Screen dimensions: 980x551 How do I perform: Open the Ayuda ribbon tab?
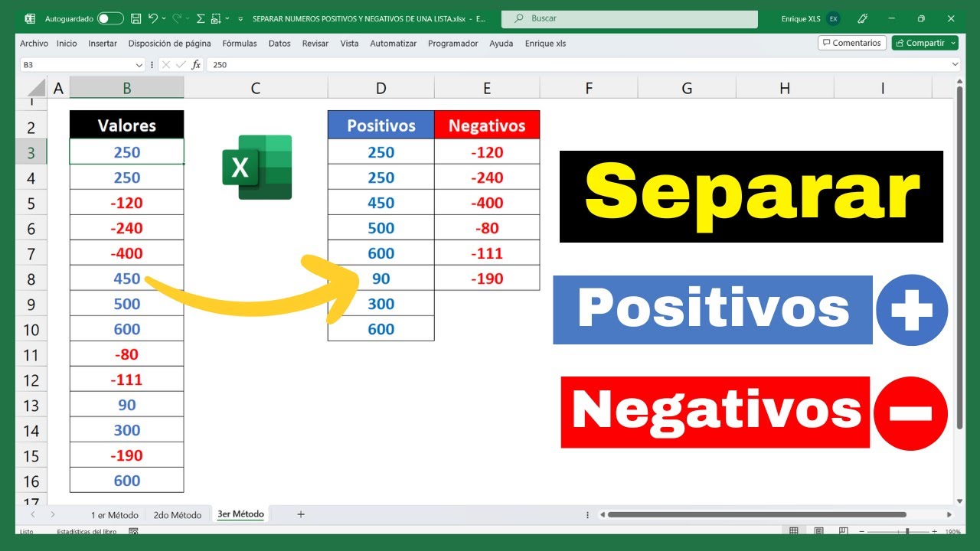pyautogui.click(x=501, y=44)
